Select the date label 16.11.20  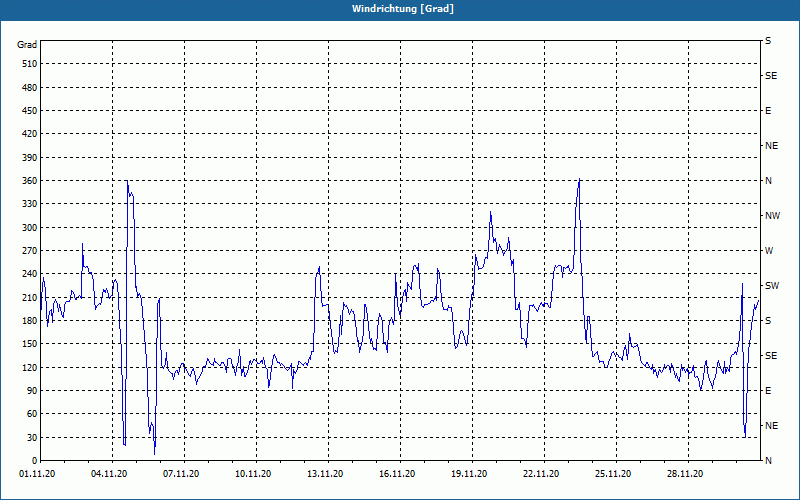(x=397, y=474)
